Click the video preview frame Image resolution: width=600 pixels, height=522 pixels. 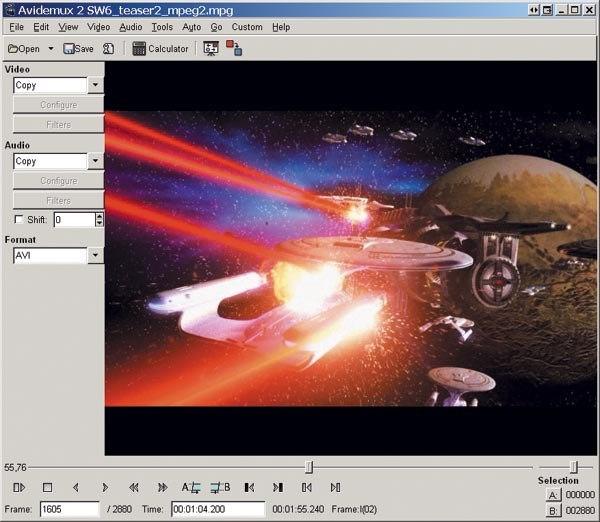351,259
